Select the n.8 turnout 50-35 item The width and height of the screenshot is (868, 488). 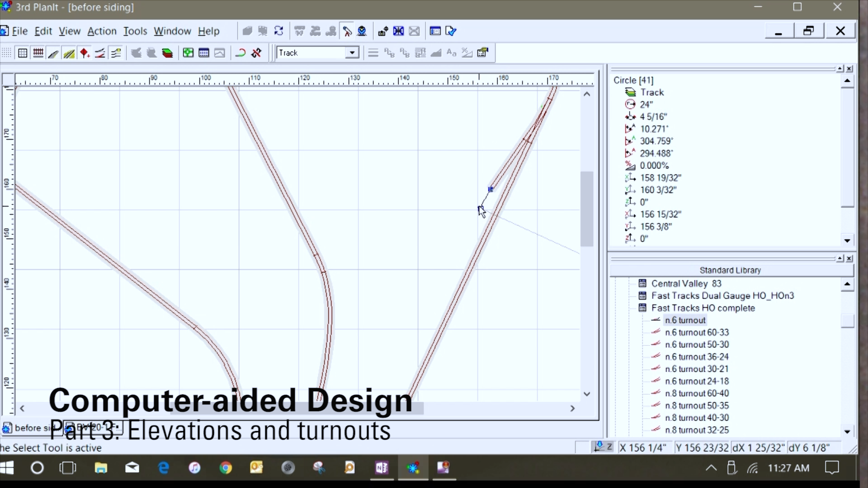click(x=697, y=405)
